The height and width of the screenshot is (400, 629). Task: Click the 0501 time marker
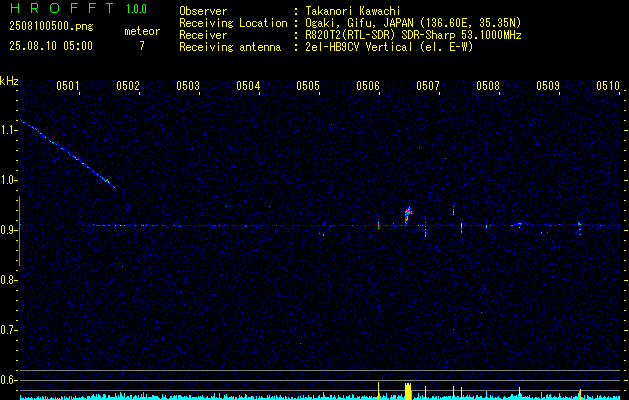pos(67,86)
